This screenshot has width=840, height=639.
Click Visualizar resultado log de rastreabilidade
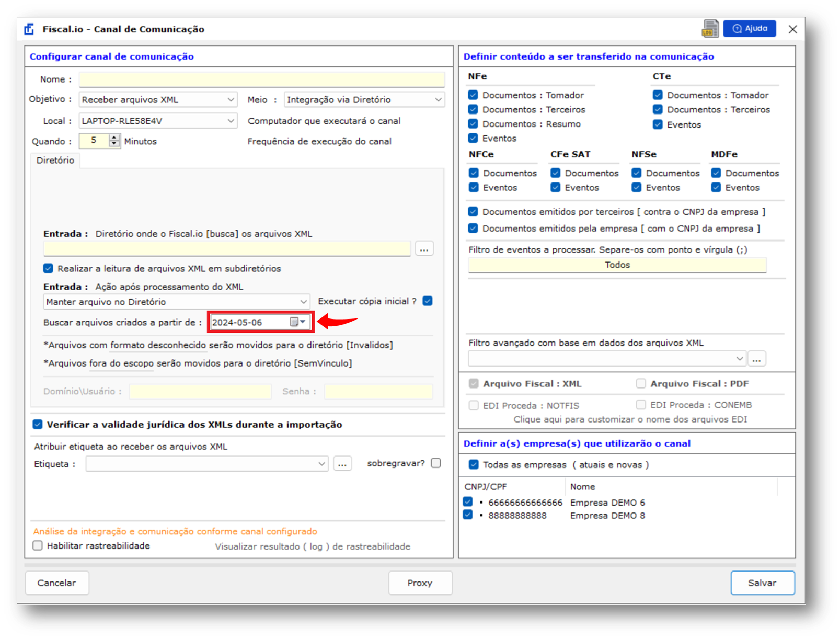click(313, 546)
